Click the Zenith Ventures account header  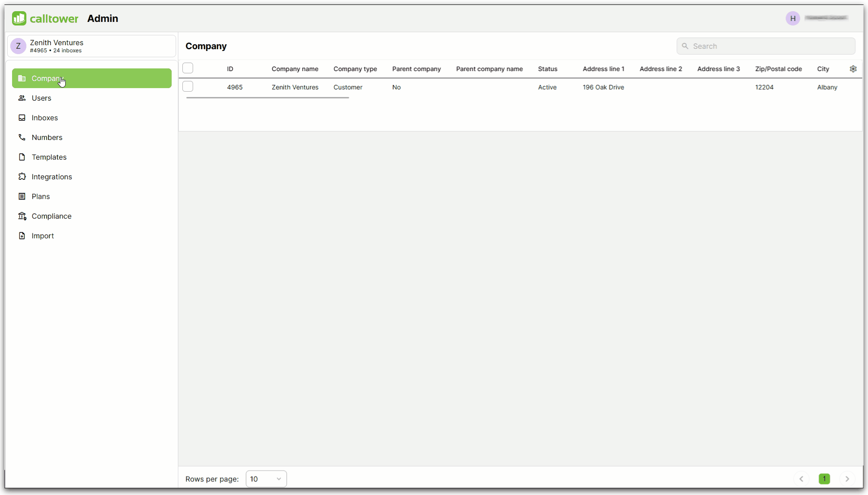[x=92, y=46]
